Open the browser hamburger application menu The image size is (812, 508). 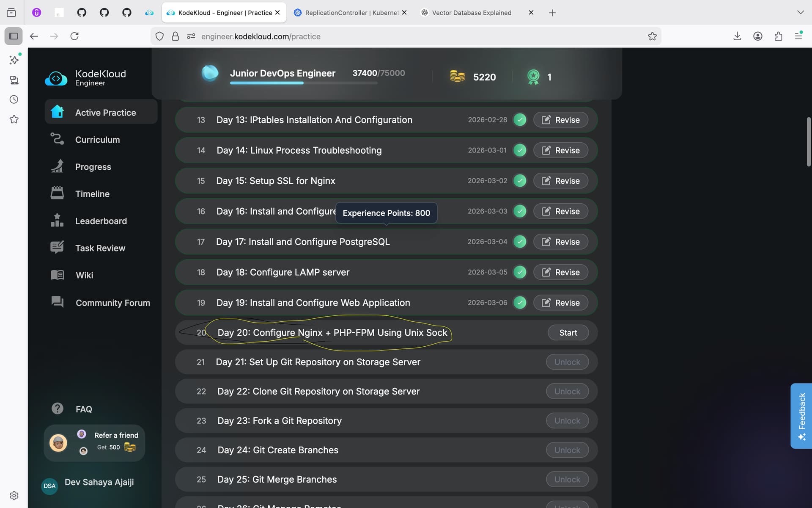point(798,36)
